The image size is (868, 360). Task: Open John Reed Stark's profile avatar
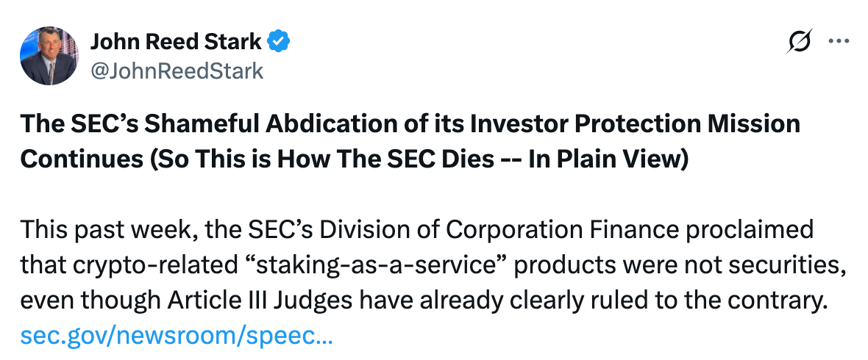coord(49,56)
